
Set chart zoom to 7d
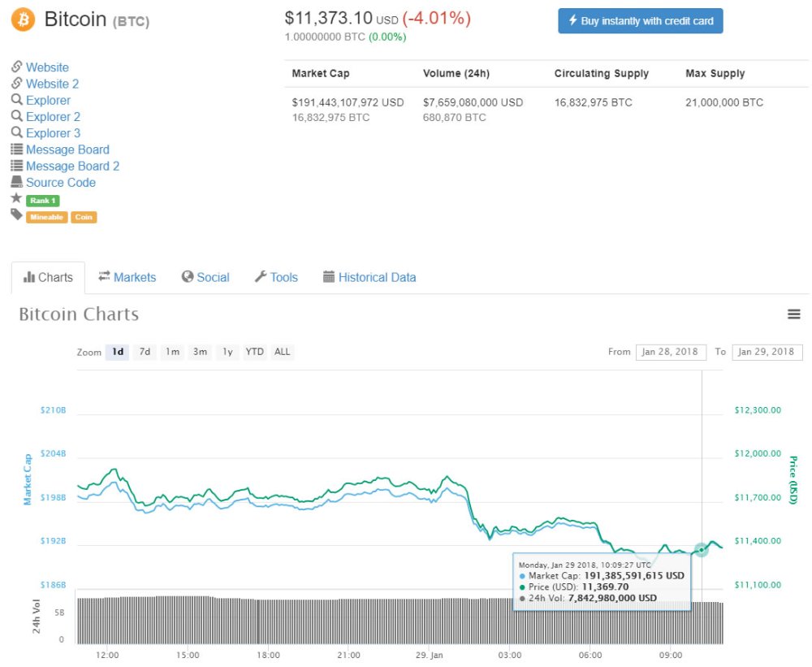pyautogui.click(x=145, y=352)
